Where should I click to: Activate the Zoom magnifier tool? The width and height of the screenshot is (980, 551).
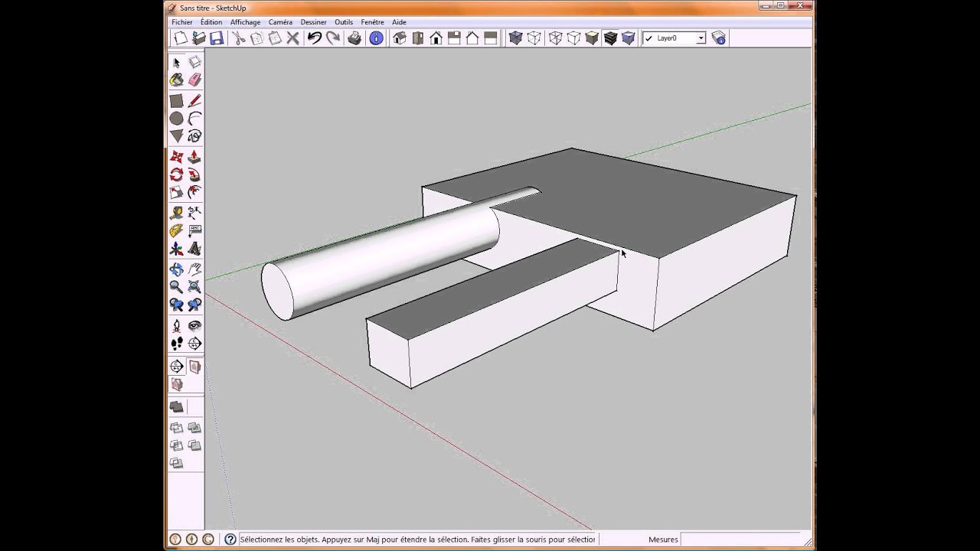[177, 287]
